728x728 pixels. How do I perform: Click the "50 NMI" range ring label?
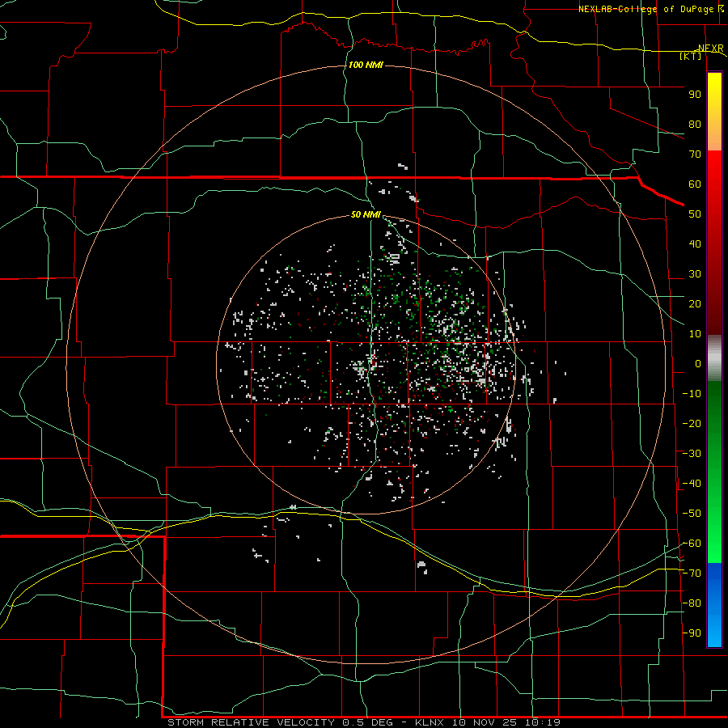tap(366, 214)
